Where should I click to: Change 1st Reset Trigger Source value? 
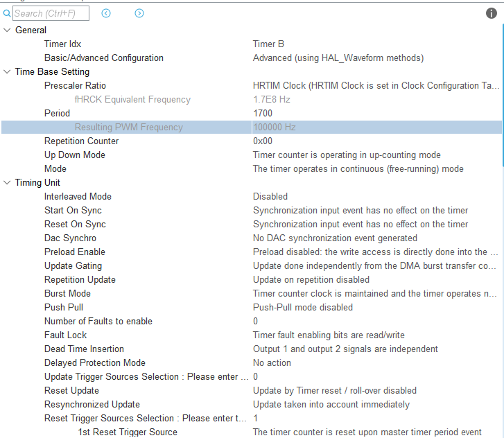pos(367,432)
